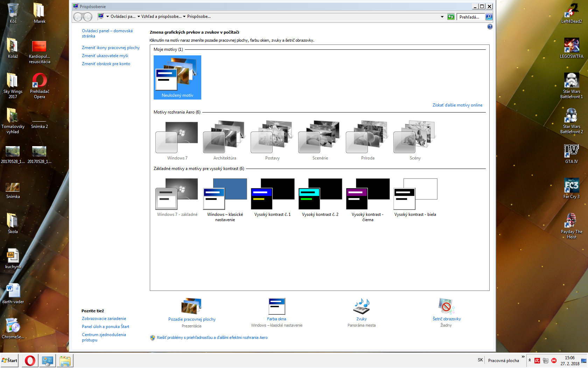Expand the Vzhľad a prispôsobe... breadcrumb arrow
The height and width of the screenshot is (368, 588).
coord(139,16)
